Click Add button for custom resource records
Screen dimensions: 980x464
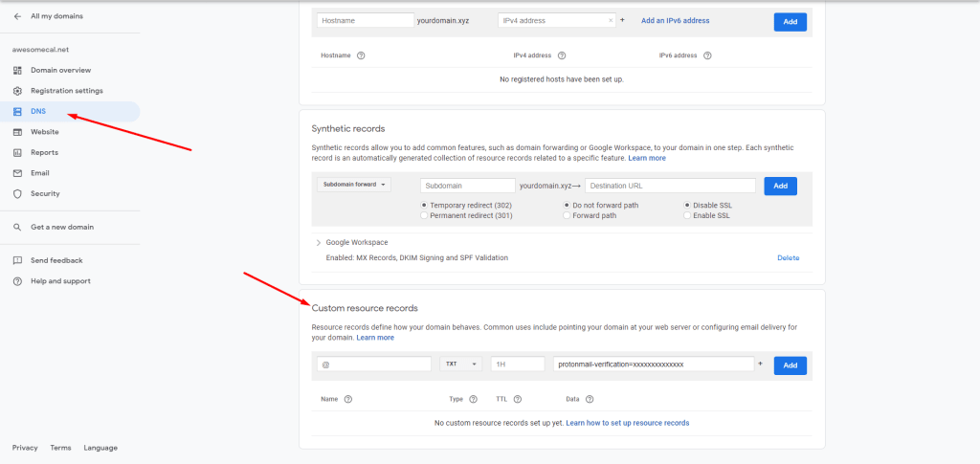click(x=790, y=365)
